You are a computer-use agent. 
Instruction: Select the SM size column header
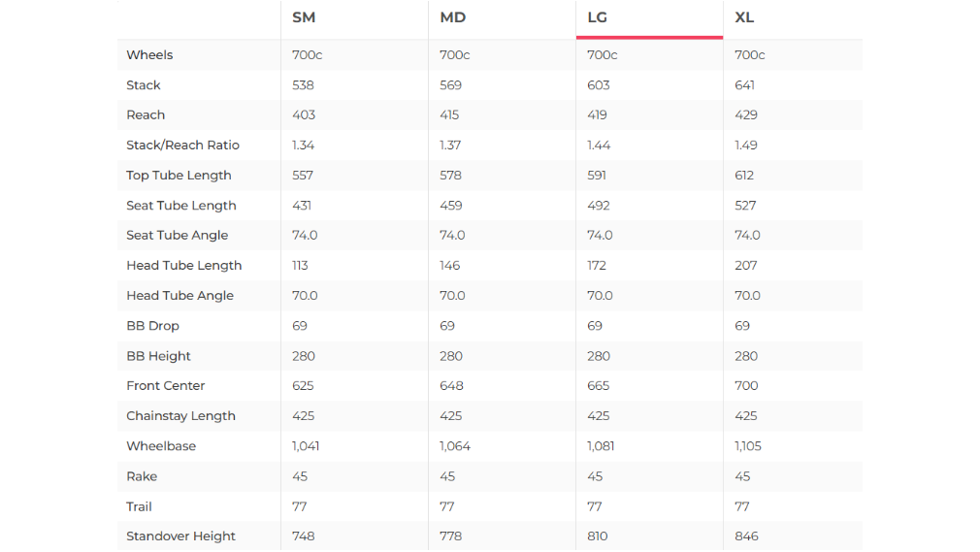pos(304,17)
